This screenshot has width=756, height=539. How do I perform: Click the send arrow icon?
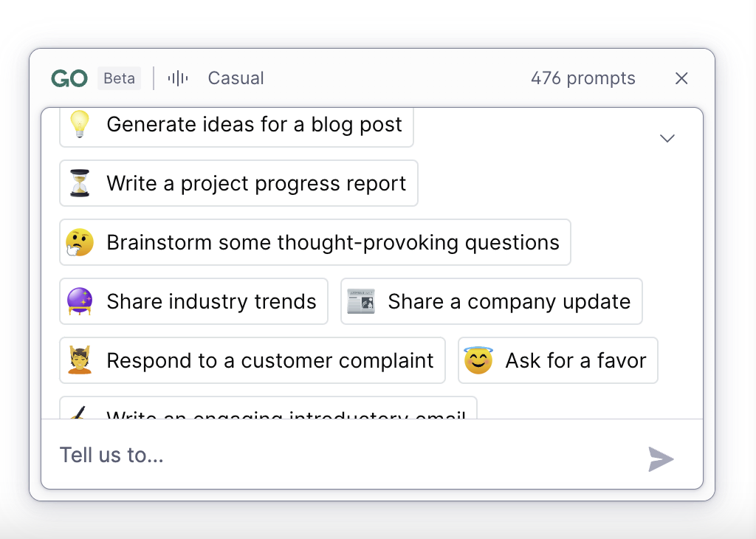tap(661, 459)
